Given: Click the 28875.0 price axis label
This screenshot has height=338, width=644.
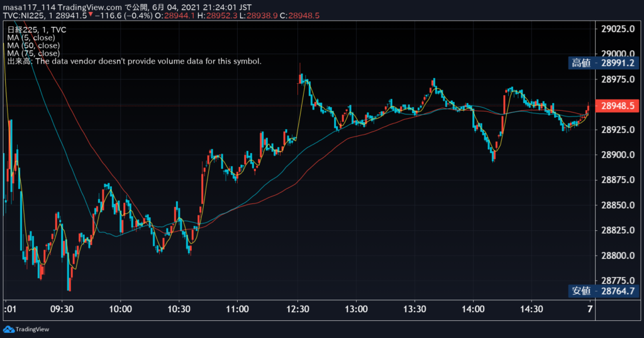Looking at the screenshot, I should click(618, 180).
